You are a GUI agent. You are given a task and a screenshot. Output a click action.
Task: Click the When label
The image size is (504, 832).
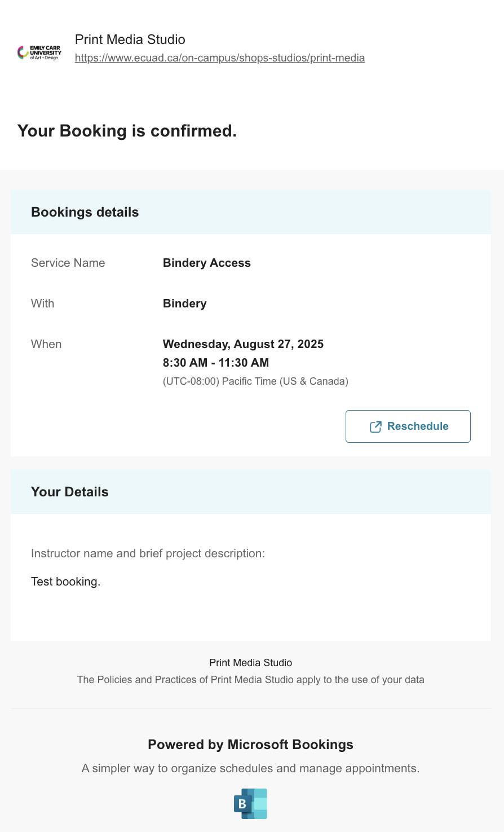tap(46, 344)
